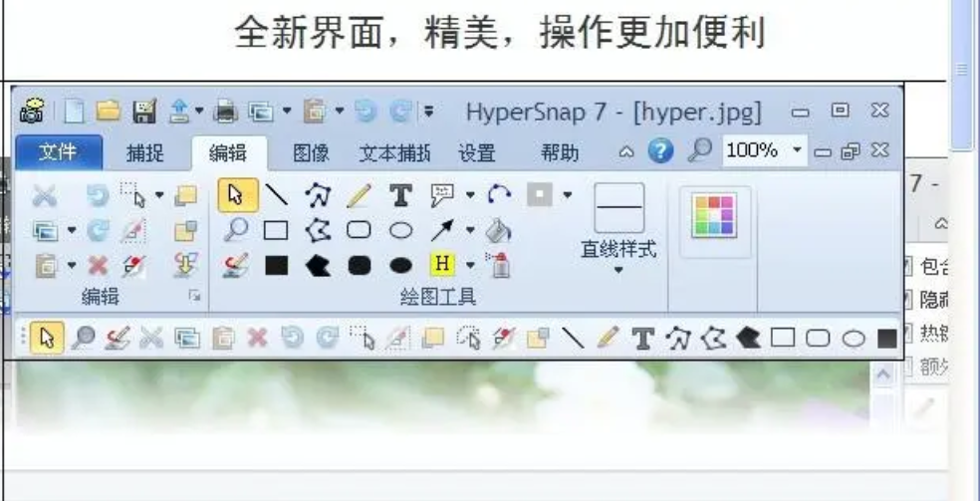Print using the title bar printer icon
The height and width of the screenshot is (501, 980).
(x=225, y=112)
